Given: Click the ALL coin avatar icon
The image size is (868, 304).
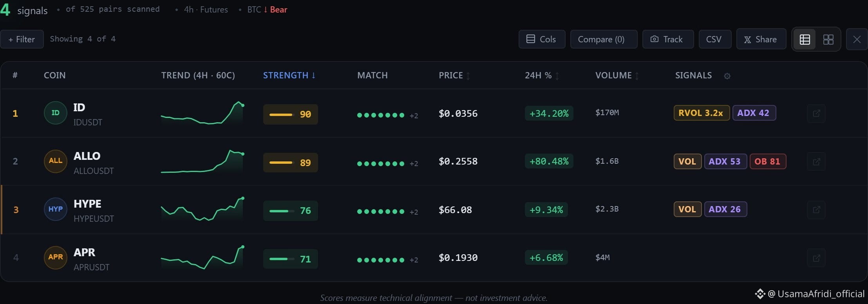Looking at the screenshot, I should (x=55, y=161).
